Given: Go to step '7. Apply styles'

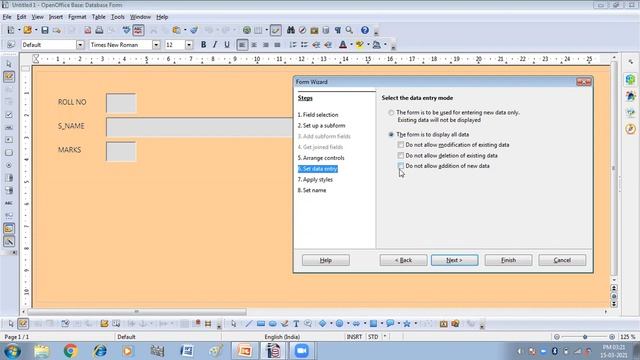Looking at the screenshot, I should click(x=315, y=180).
